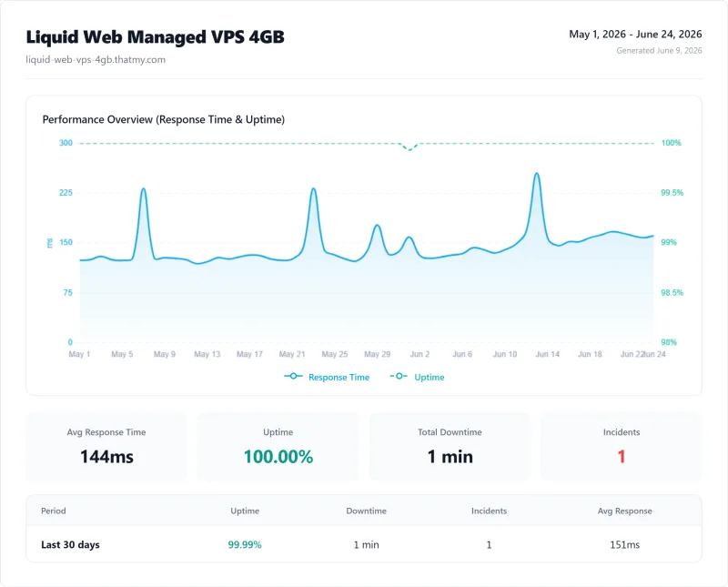Image resolution: width=728 pixels, height=587 pixels.
Task: Click the May 9 date axis label
Action: (165, 354)
